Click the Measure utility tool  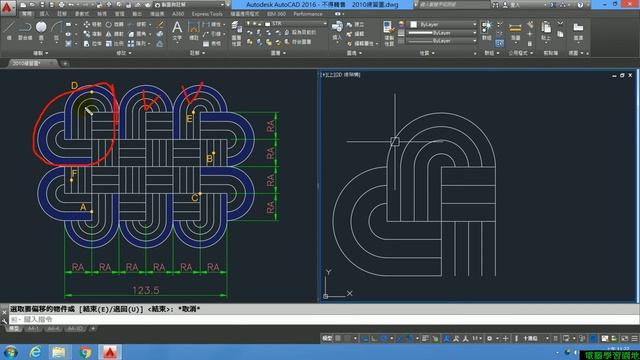coord(515,31)
